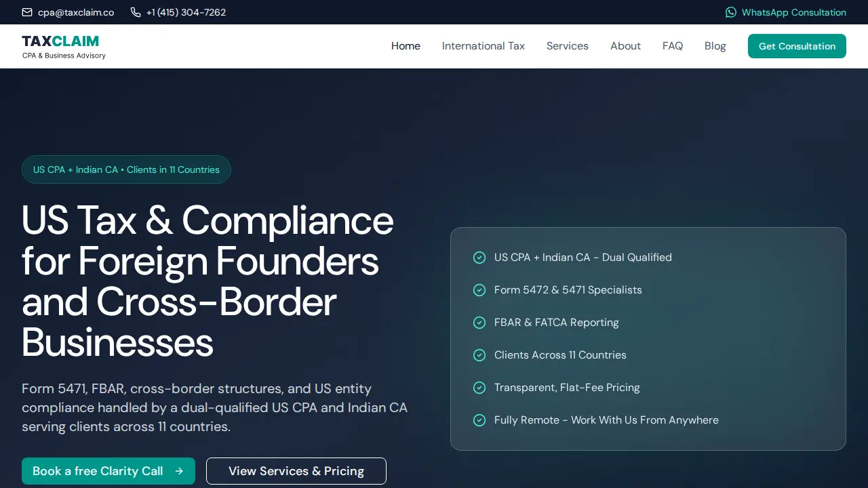Image resolution: width=868 pixels, height=488 pixels.
Task: Click the Book a free Clarity Call button
Action: (108, 471)
